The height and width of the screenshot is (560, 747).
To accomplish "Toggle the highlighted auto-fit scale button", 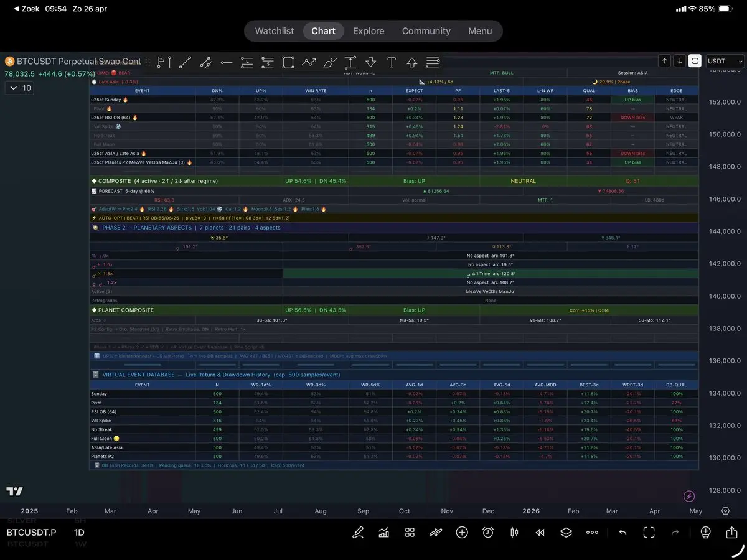I will 695,61.
